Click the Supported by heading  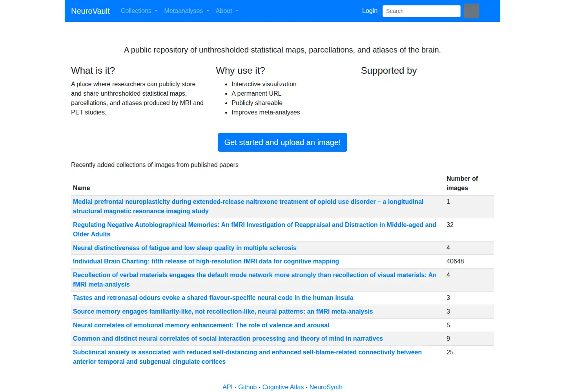(x=389, y=71)
